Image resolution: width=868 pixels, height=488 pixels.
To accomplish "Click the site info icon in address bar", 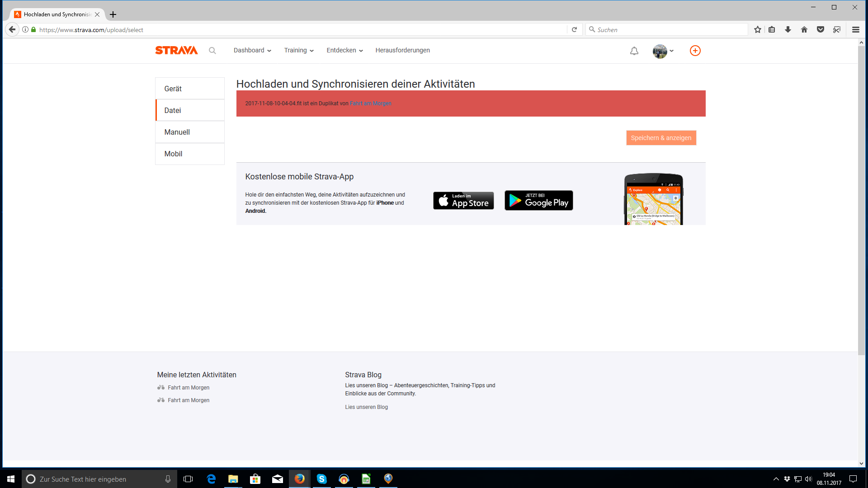I will pos(25,29).
